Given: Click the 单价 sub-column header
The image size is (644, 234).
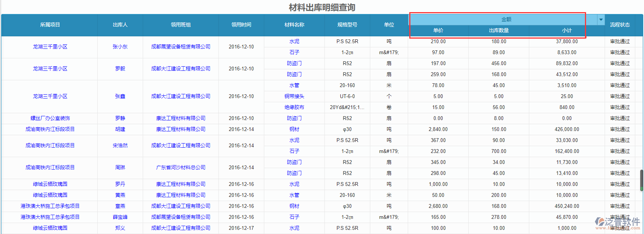Looking at the screenshot, I should pos(438,31).
